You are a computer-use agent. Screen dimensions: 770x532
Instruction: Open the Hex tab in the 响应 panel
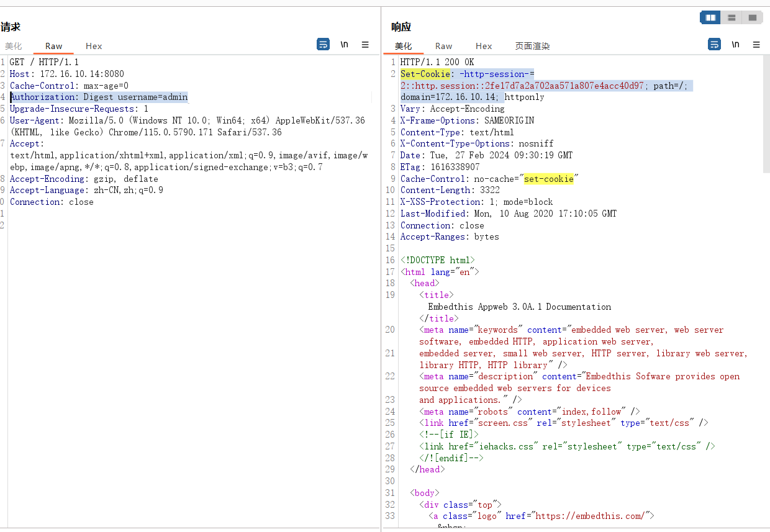coord(484,46)
